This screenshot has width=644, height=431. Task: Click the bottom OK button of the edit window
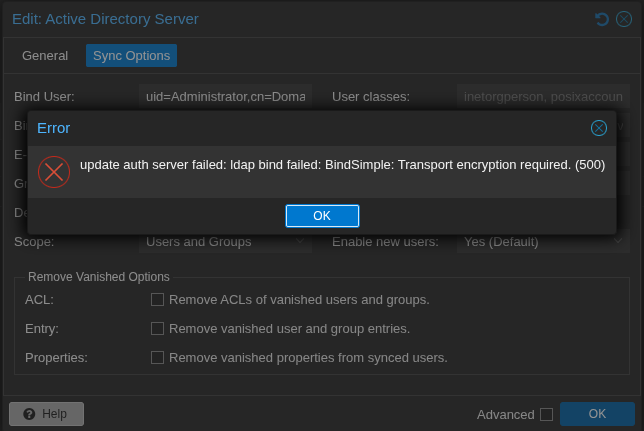[x=597, y=414]
